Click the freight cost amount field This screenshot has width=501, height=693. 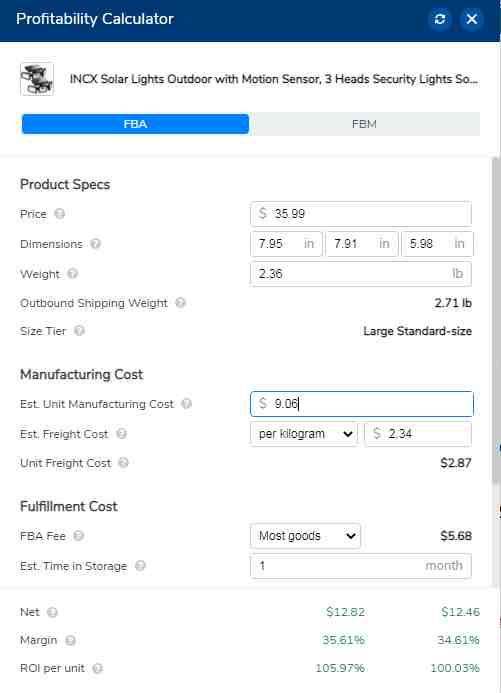418,434
